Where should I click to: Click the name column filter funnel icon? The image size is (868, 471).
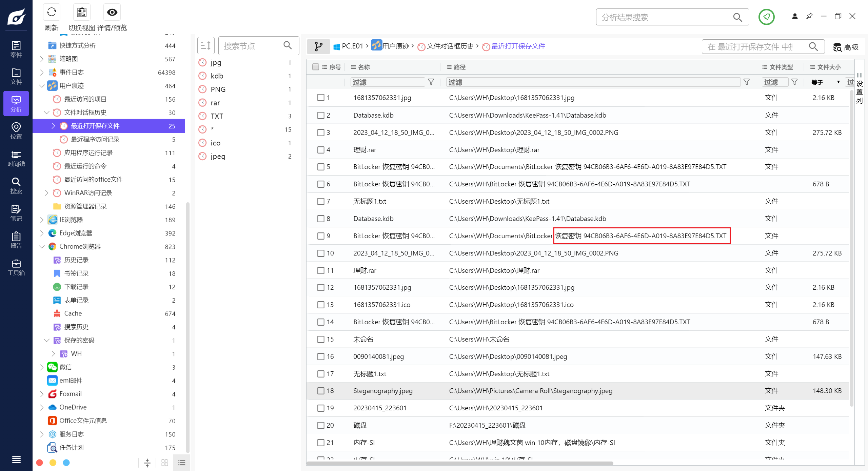click(431, 82)
